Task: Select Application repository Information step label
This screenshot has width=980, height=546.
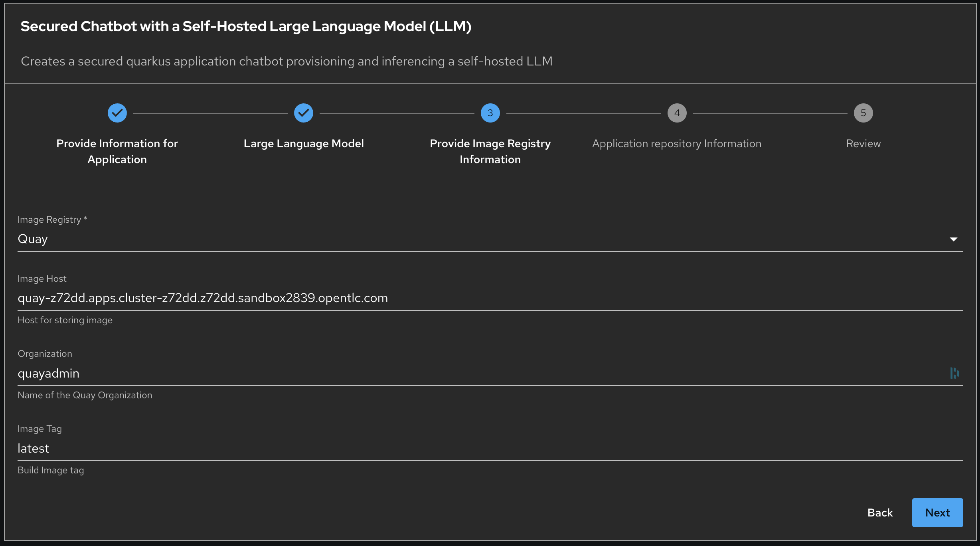Action: tap(677, 144)
